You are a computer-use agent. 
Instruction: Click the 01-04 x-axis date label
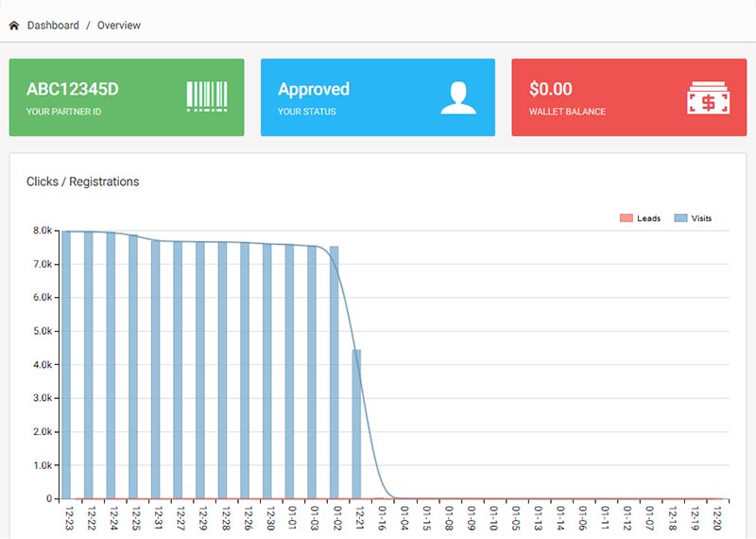point(404,517)
